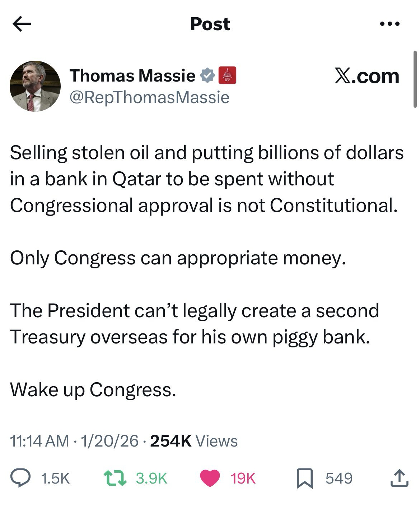
Task: Tap the 1.5K replies count
Action: pyautogui.click(x=55, y=479)
